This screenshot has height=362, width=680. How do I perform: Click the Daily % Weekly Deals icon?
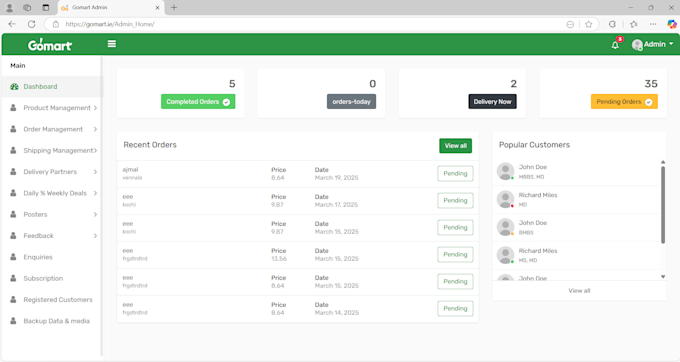[13, 192]
